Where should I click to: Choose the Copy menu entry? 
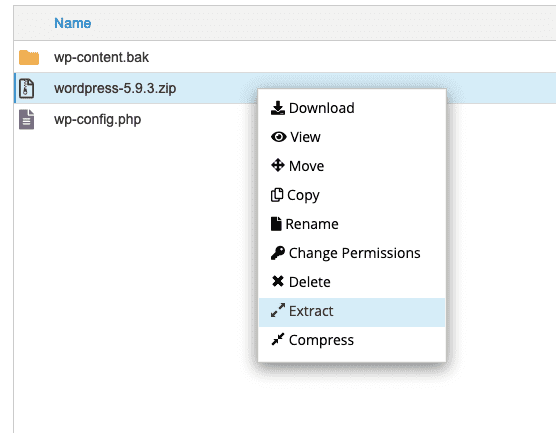[x=352, y=195]
